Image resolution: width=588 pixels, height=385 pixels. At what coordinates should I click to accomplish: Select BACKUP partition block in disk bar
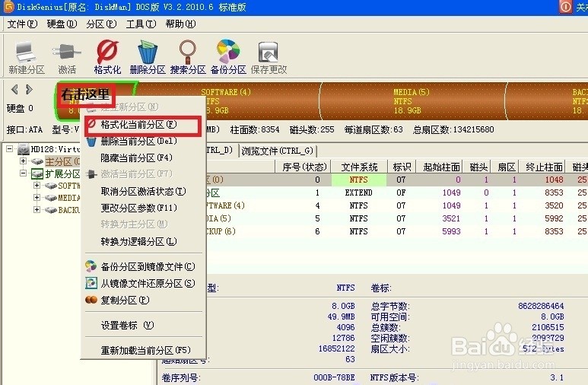(x=548, y=101)
